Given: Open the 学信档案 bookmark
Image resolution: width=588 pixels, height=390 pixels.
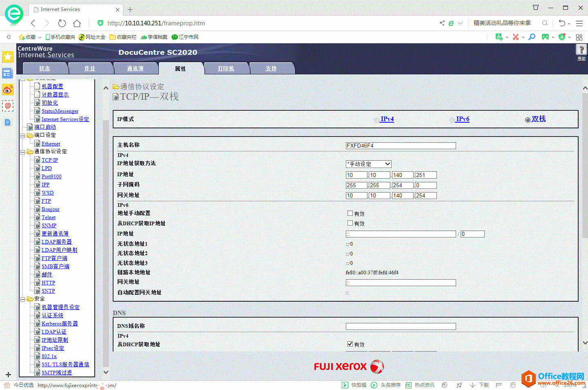Looking at the screenshot, I should (154, 37).
